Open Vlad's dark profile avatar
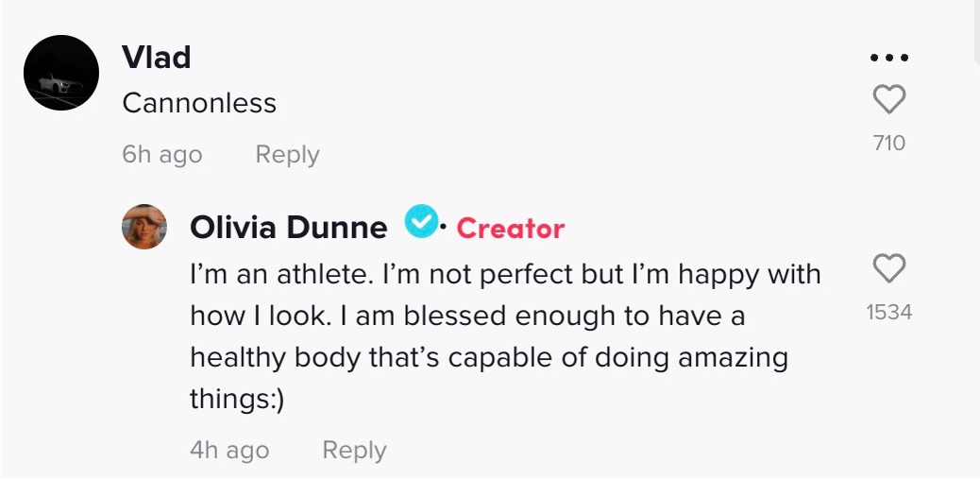 click(61, 73)
